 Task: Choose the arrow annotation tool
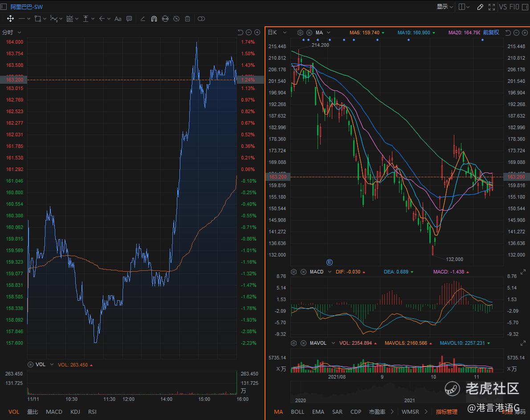coord(102,19)
